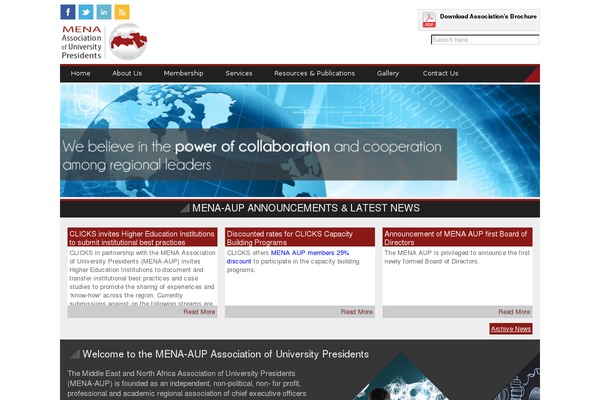600x400 pixels.
Task: Open the Membership menu
Action: click(x=183, y=73)
